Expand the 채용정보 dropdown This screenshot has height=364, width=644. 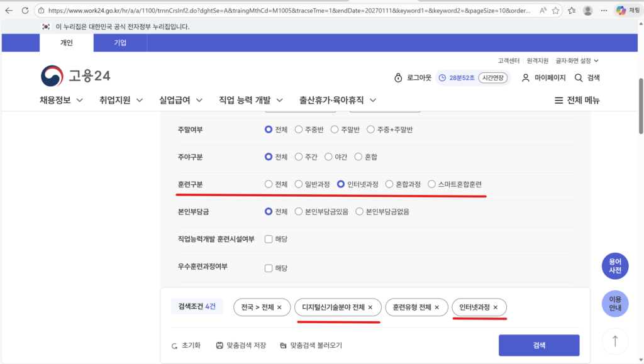[55, 99]
